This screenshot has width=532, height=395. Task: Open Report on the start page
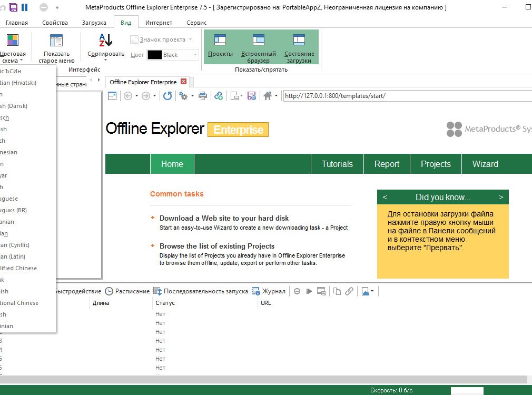387,164
